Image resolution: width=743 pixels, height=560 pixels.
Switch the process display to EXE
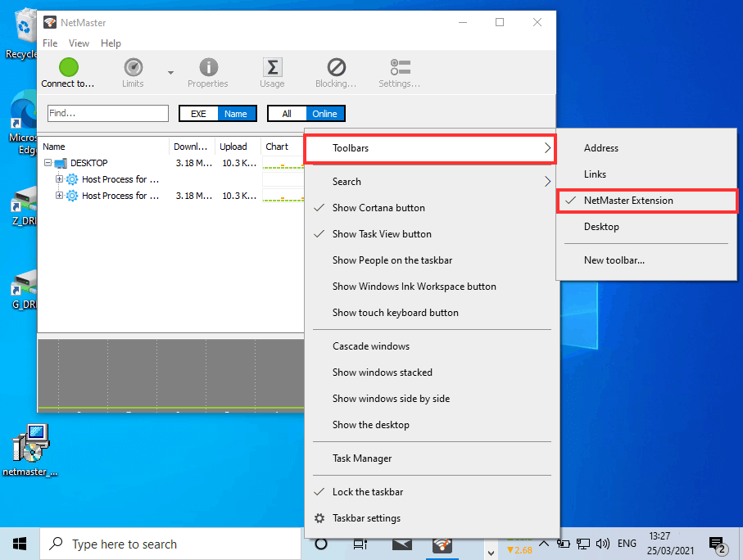(198, 114)
